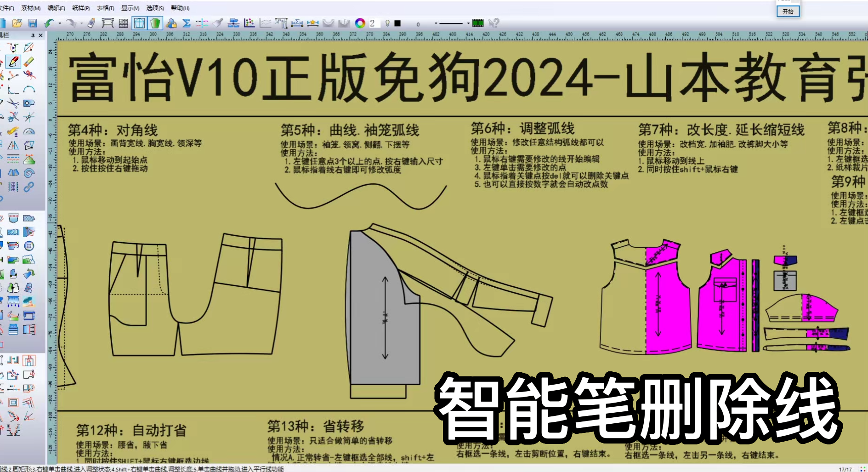
Task: Open the grid table icon
Action: click(x=123, y=23)
